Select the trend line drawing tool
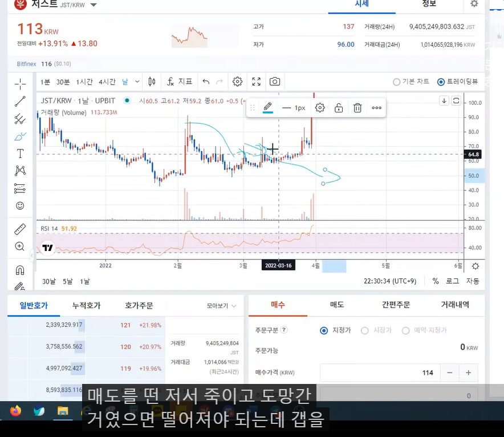The height and width of the screenshot is (437, 504). tap(20, 102)
